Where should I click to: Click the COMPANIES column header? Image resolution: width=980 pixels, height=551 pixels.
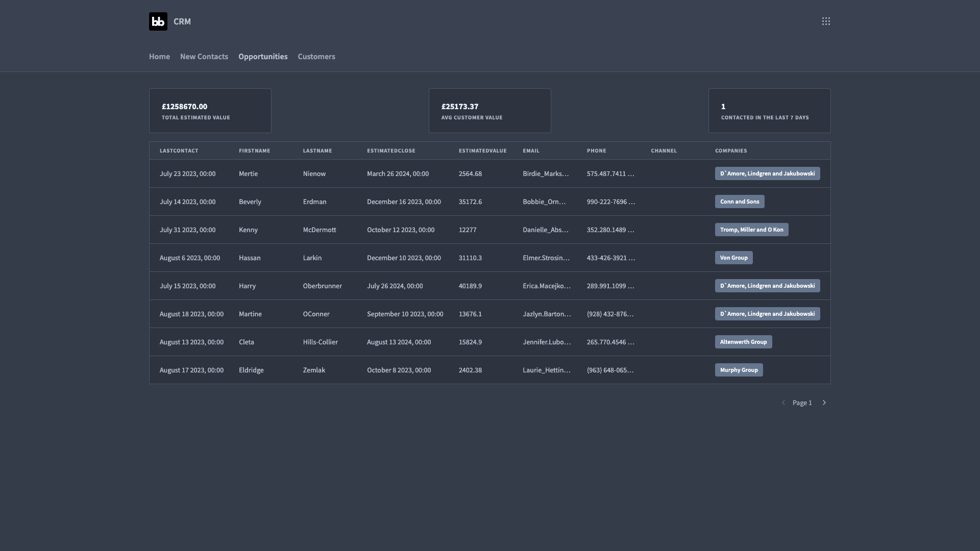(731, 151)
